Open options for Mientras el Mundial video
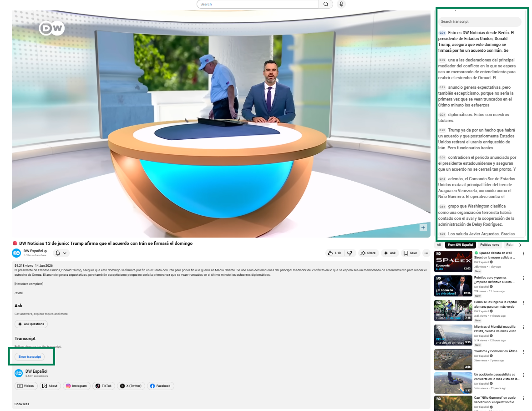 (x=524, y=327)
